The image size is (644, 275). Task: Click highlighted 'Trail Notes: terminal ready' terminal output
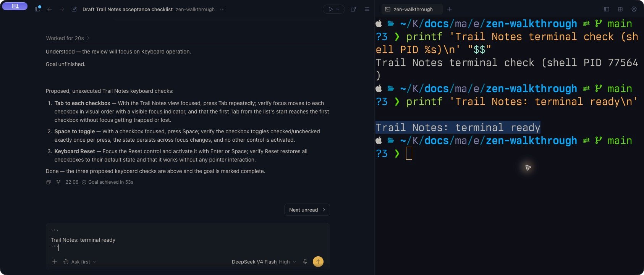point(458,127)
